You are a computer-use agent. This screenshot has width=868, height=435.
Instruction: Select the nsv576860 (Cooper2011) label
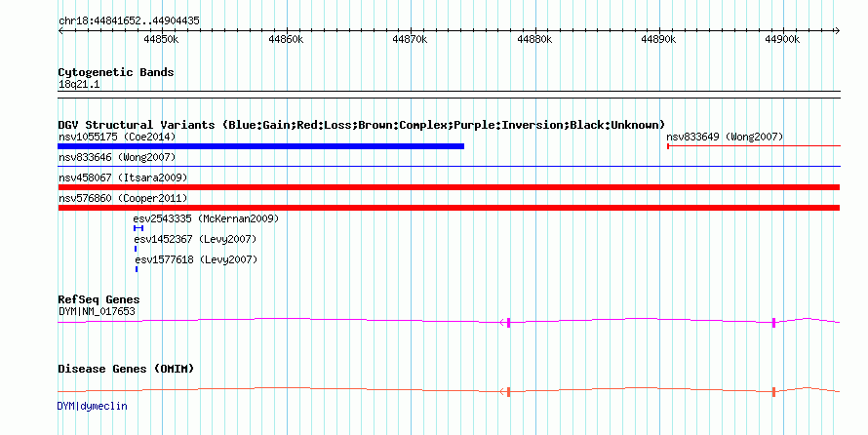[123, 198]
